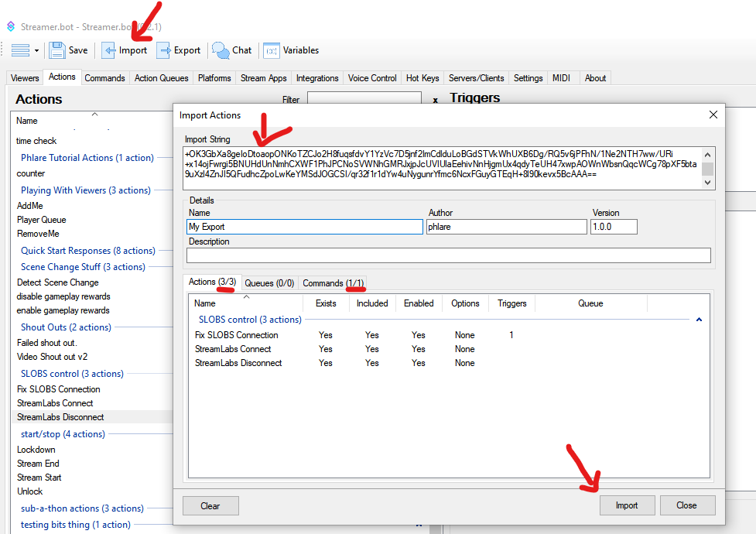This screenshot has height=534, width=756.
Task: Click the Import arrow icon in toolbar
Action: [x=109, y=50]
